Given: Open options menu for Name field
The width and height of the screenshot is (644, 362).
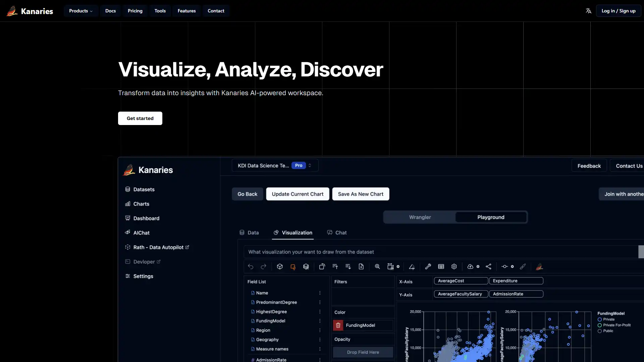Looking at the screenshot, I should pyautogui.click(x=320, y=293).
